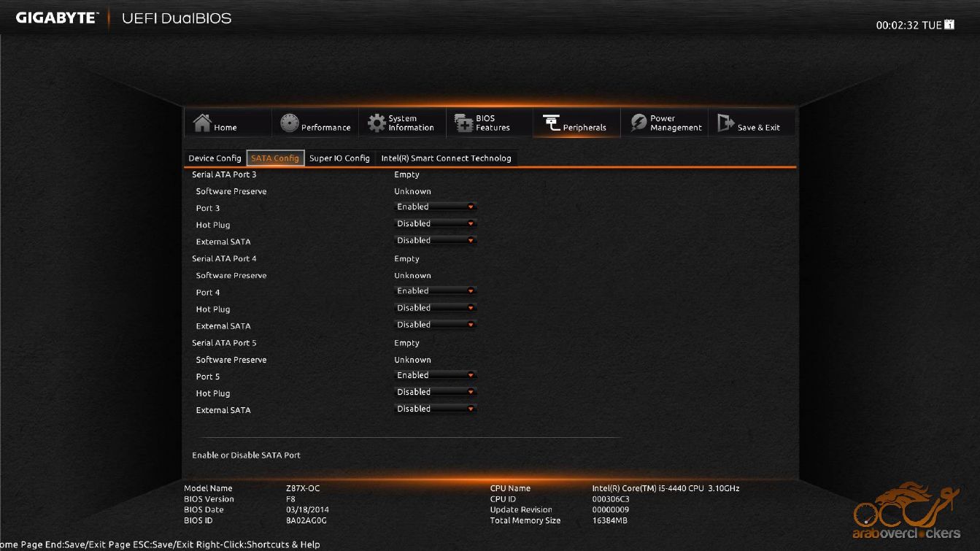Screen dimensions: 980x551
Task: Change Hot Plug setting for Port 5
Action: [436, 393]
